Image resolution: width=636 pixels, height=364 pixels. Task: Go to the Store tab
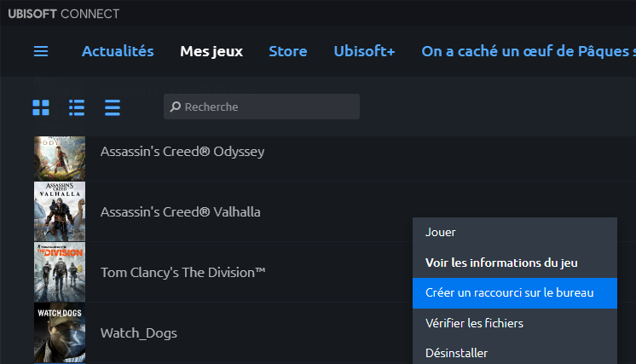pyautogui.click(x=287, y=51)
